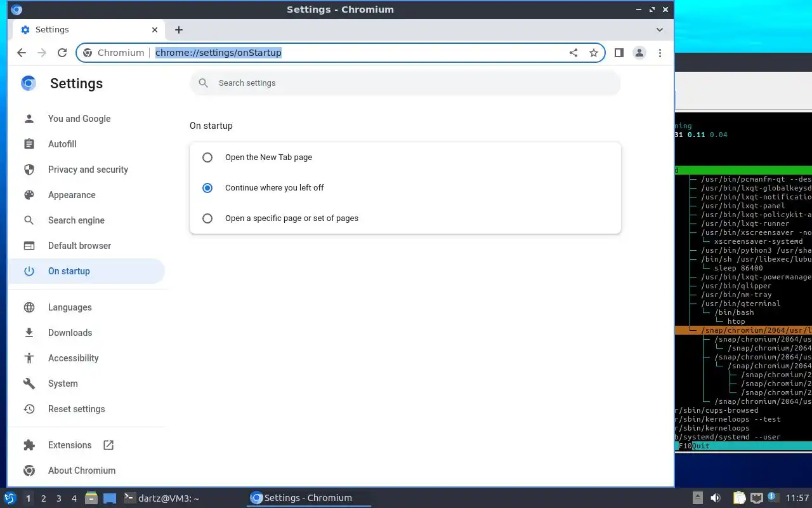The height and width of the screenshot is (508, 812).
Task: Go back with the browser back arrow
Action: tap(22, 53)
